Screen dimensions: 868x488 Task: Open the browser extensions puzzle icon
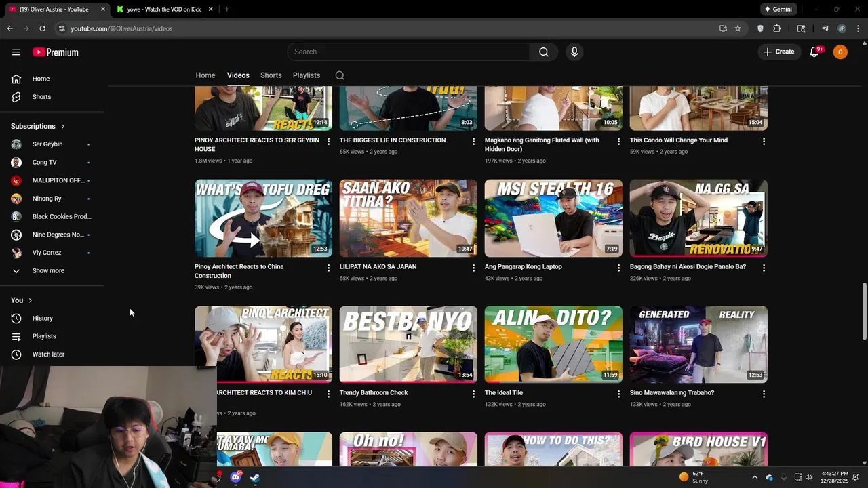click(x=777, y=28)
